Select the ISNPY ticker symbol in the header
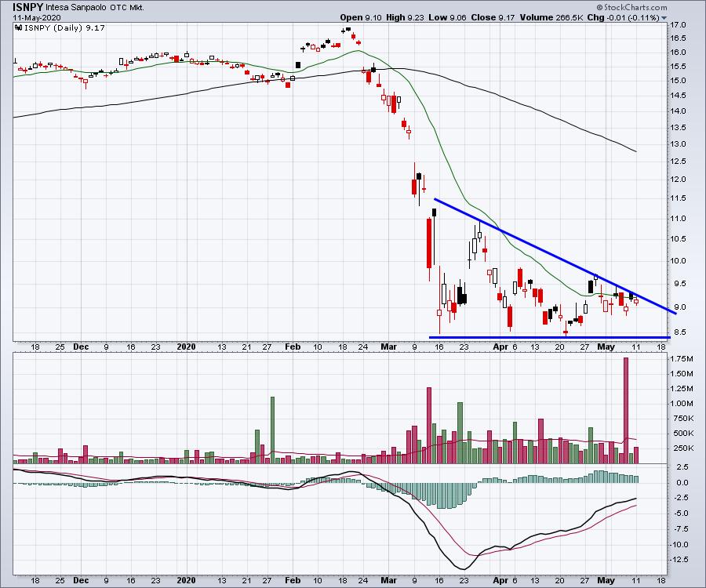Screen dimensions: 706x588 (28, 7)
